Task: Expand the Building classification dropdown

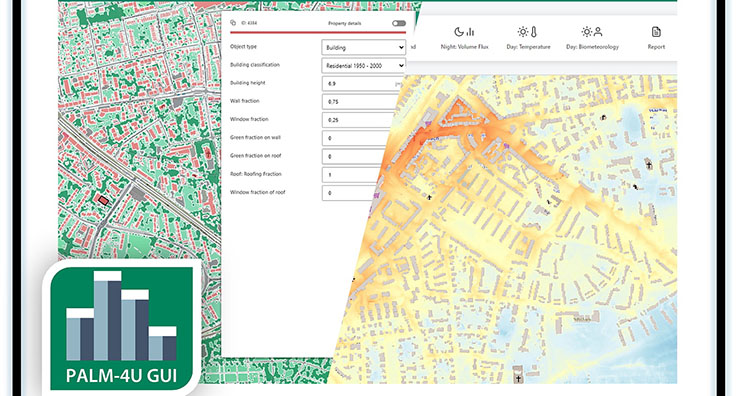Action: pos(364,66)
